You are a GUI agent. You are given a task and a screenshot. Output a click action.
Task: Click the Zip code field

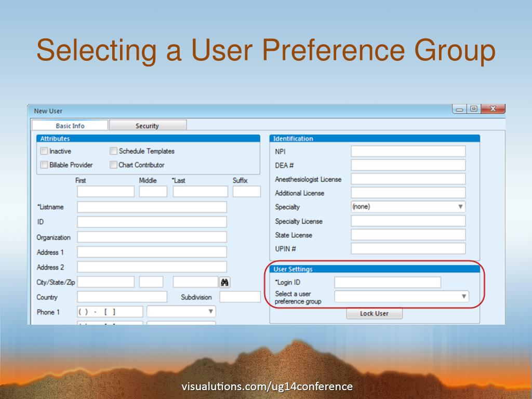(195, 282)
